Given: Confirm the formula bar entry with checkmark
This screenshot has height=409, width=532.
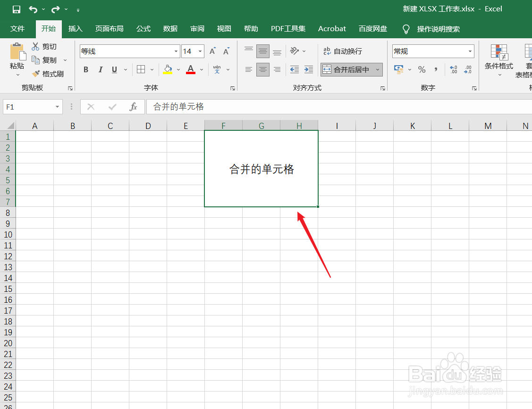Looking at the screenshot, I should (x=112, y=107).
